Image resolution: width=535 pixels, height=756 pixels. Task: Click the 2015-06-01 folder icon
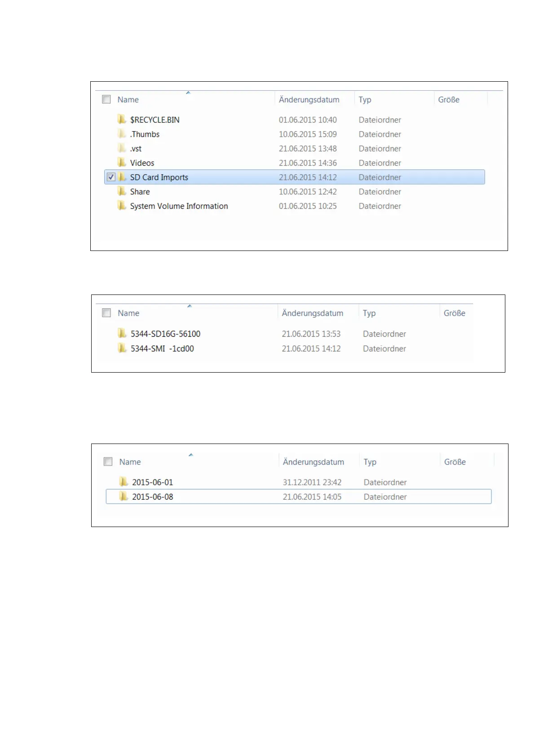124,482
